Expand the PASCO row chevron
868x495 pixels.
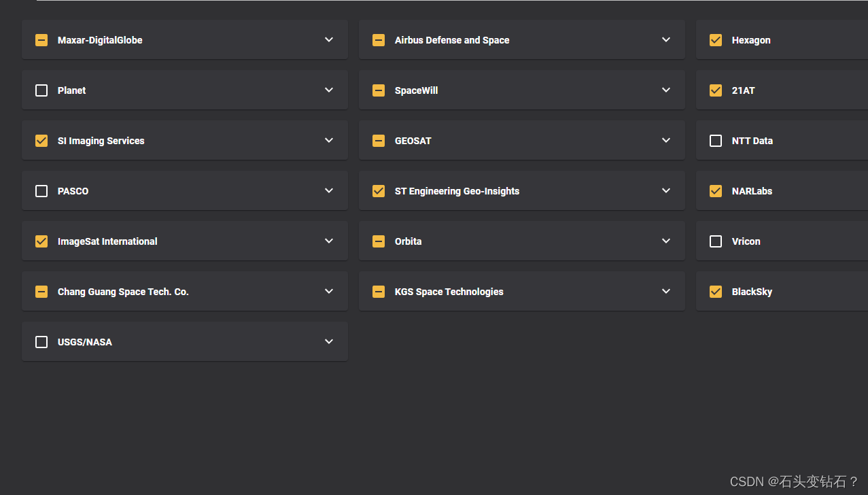[x=329, y=191]
